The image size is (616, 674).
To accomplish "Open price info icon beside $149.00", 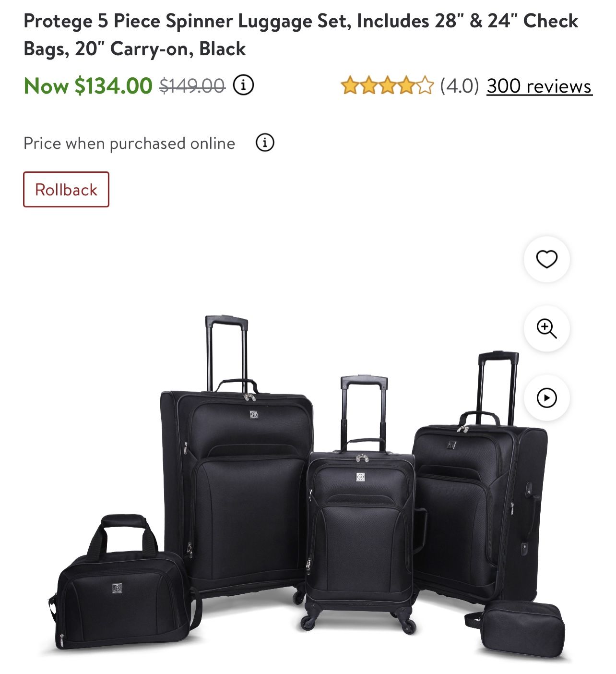I will pyautogui.click(x=243, y=85).
